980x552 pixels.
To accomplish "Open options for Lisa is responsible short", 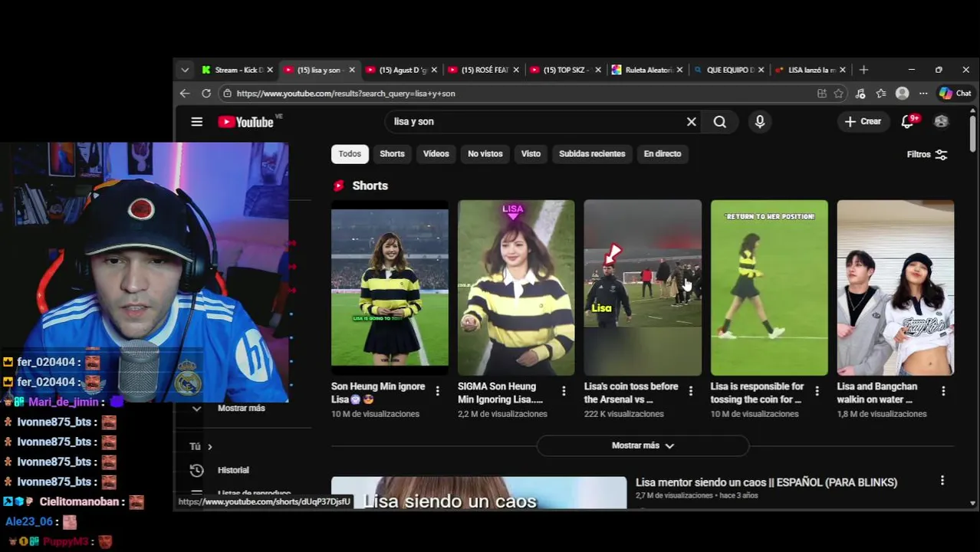I will click(817, 391).
